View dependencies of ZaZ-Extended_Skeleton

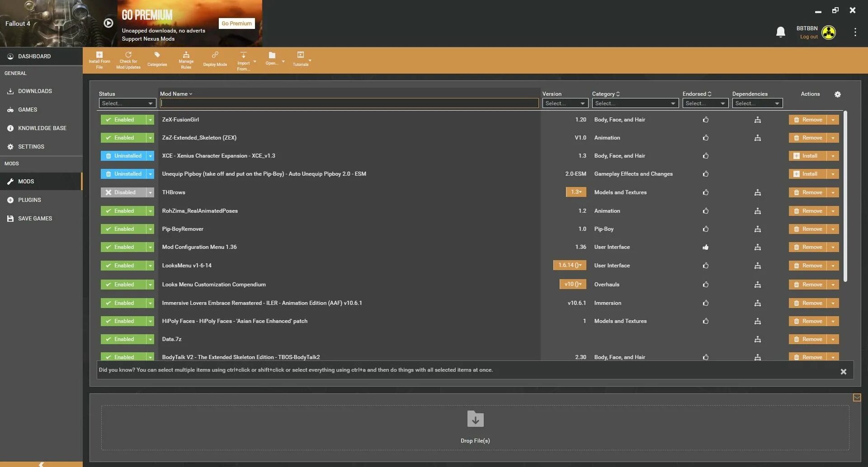(x=758, y=138)
